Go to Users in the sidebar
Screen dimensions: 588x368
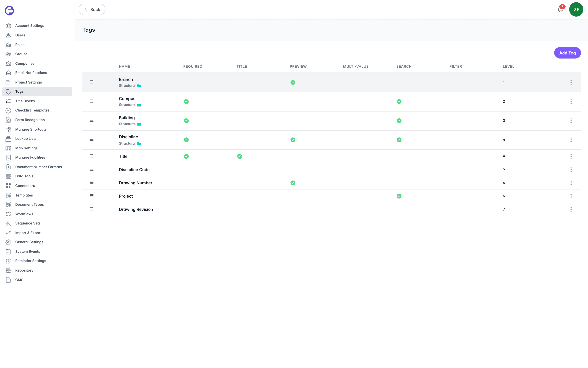[x=20, y=35]
